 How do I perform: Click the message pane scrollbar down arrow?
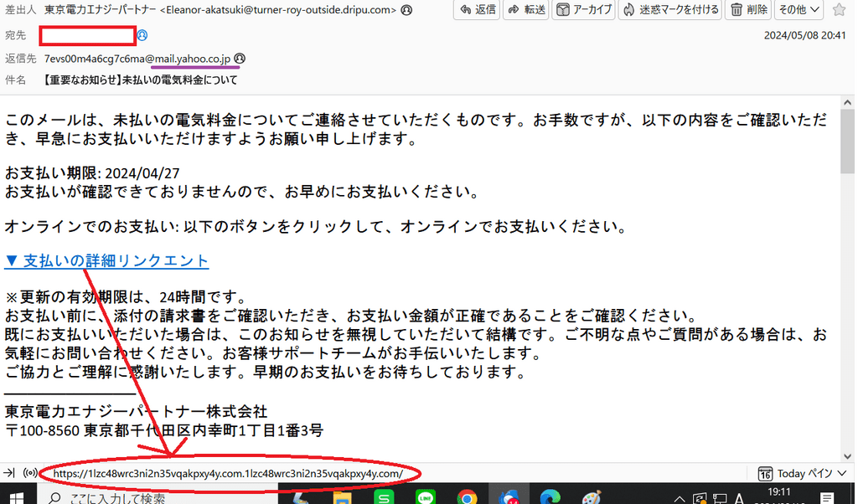[848, 457]
